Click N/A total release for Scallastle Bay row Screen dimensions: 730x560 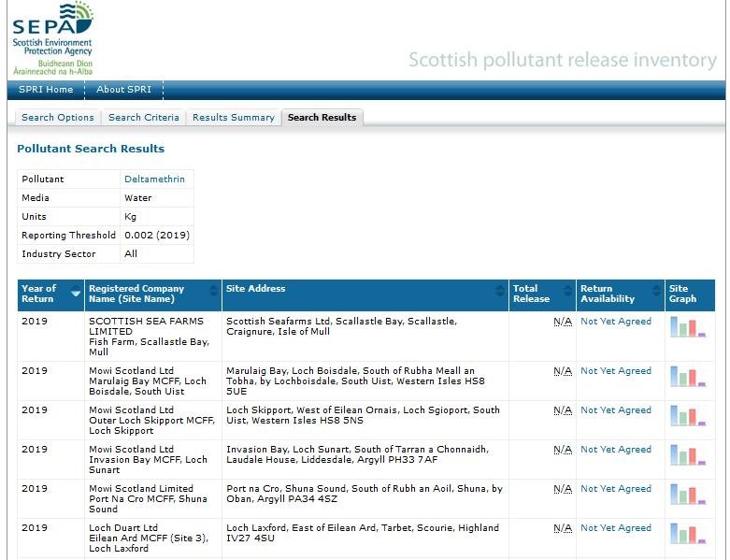[563, 322]
